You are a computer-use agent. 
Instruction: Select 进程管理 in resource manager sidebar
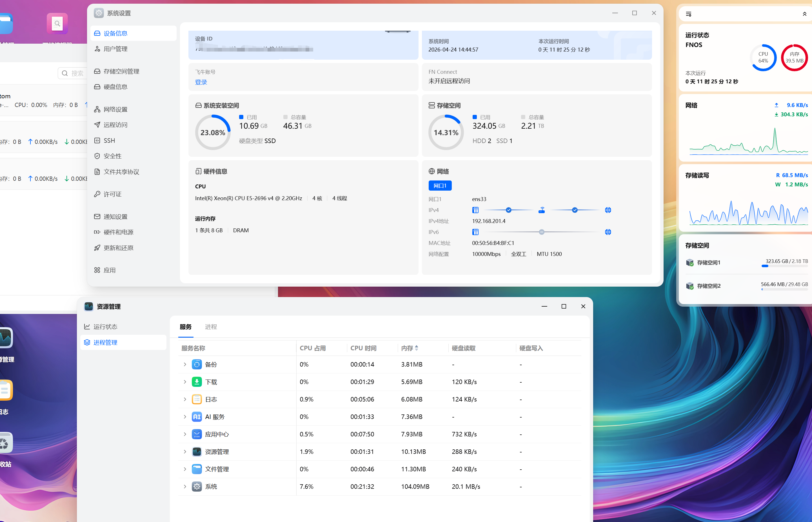coord(105,342)
